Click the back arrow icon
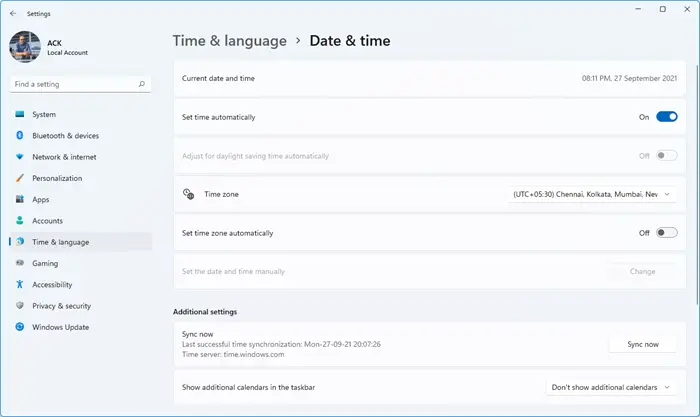The height and width of the screenshot is (417, 700). pos(13,13)
